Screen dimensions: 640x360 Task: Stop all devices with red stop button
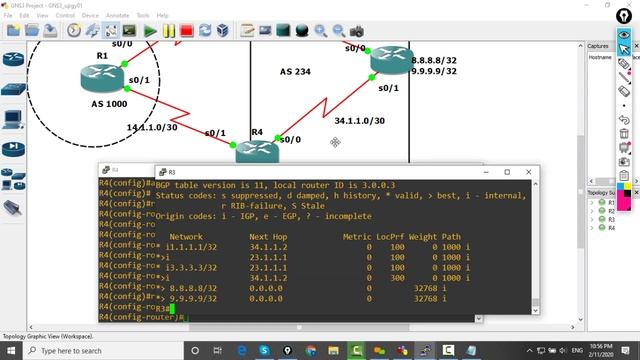187,31
